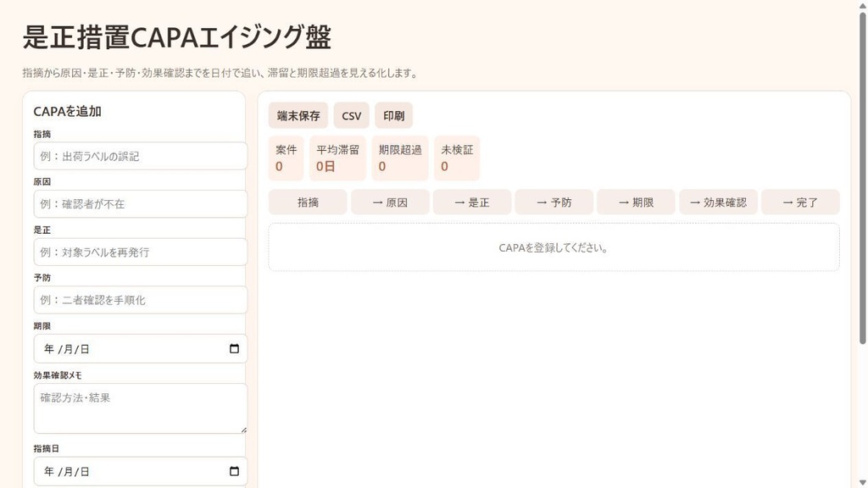868x488 pixels.
Task: Click the scrollbar down arrow
Action: [x=862, y=483]
